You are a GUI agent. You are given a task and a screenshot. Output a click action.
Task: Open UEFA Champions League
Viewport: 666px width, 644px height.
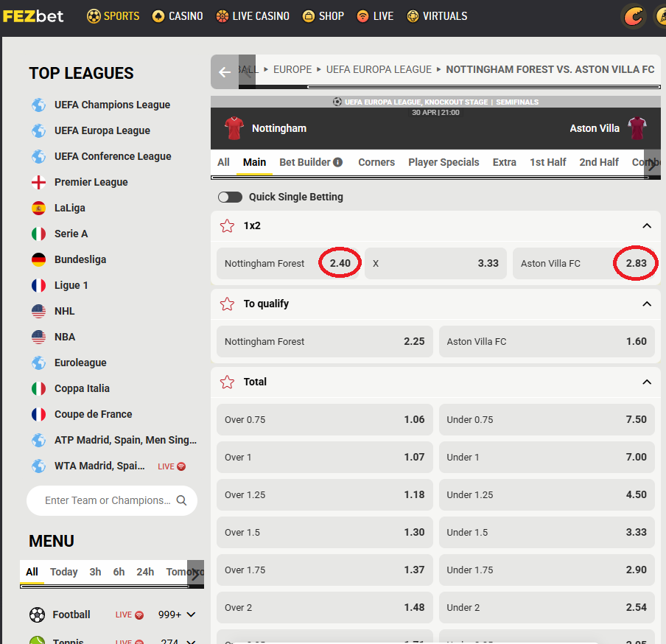pos(112,105)
